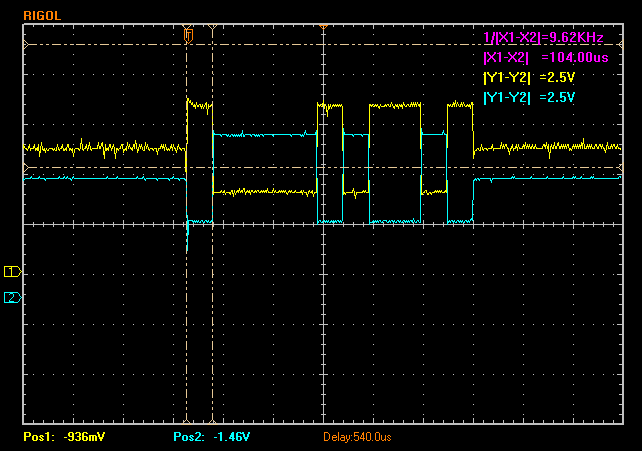Click the |X1-X2| =104.00us readout

546,58
